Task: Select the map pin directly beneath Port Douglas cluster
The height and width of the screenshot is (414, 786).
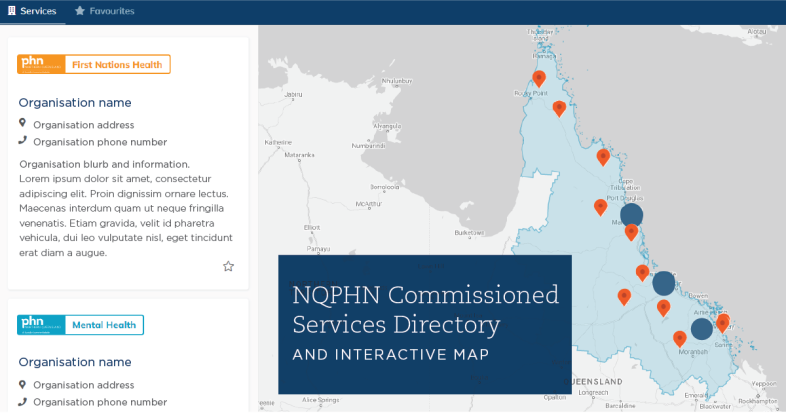Action: coord(632,232)
